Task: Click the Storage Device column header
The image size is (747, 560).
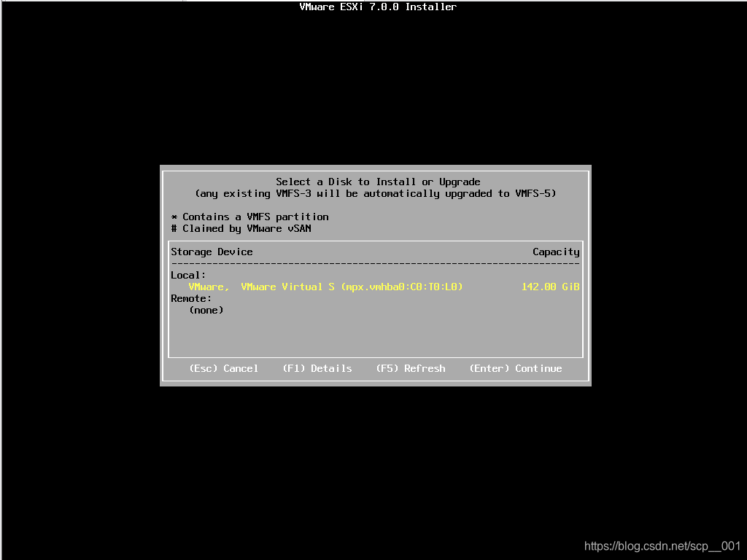Action: pos(212,252)
